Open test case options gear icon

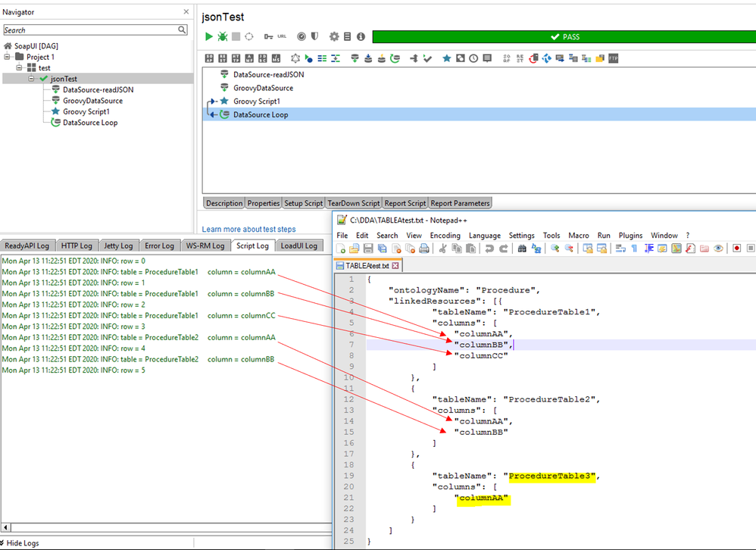click(x=333, y=36)
